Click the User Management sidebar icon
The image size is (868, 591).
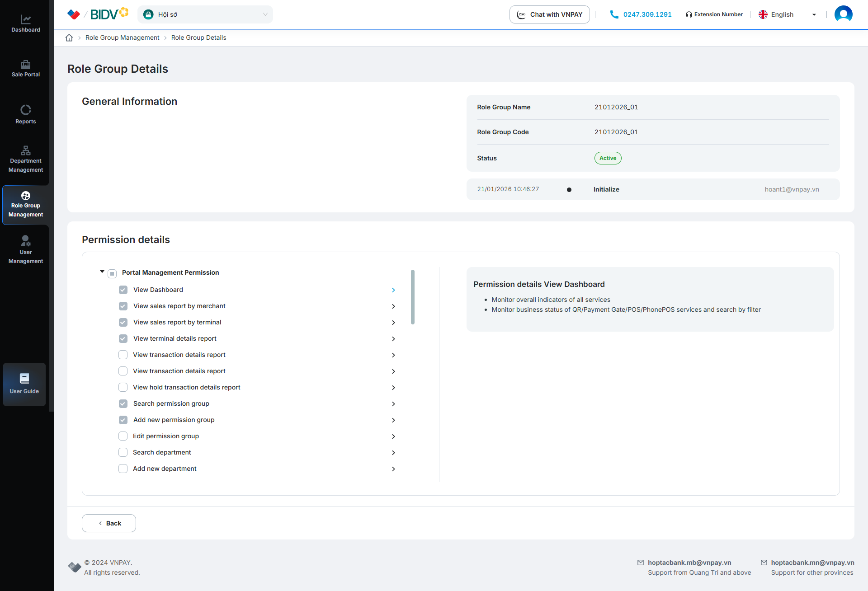(26, 241)
